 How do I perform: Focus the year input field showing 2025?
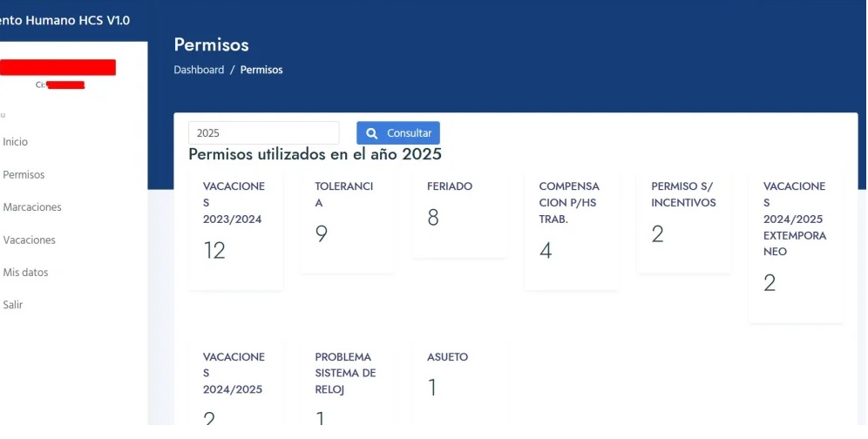point(263,133)
